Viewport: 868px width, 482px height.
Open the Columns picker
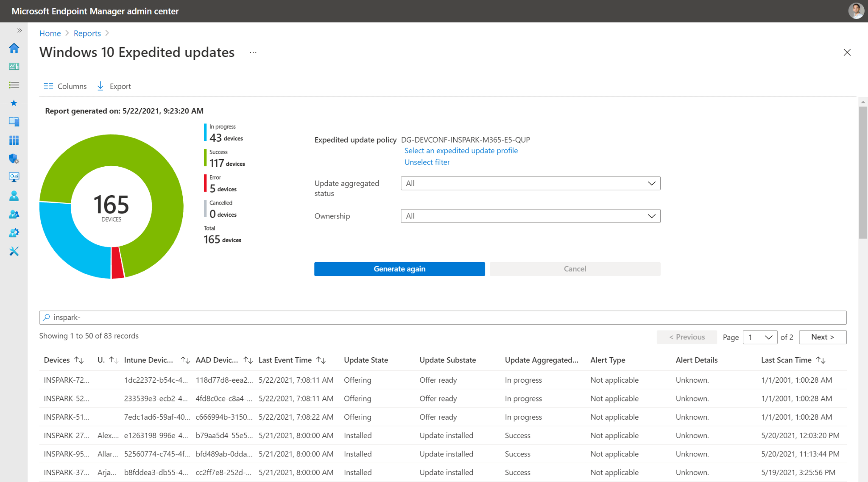(x=65, y=86)
